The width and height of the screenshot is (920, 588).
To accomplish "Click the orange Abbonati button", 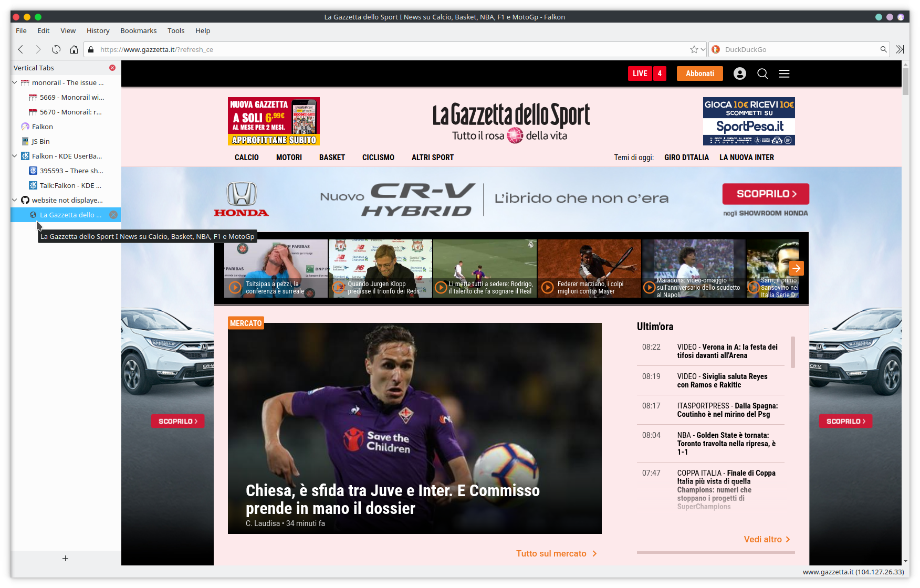I will (x=700, y=73).
